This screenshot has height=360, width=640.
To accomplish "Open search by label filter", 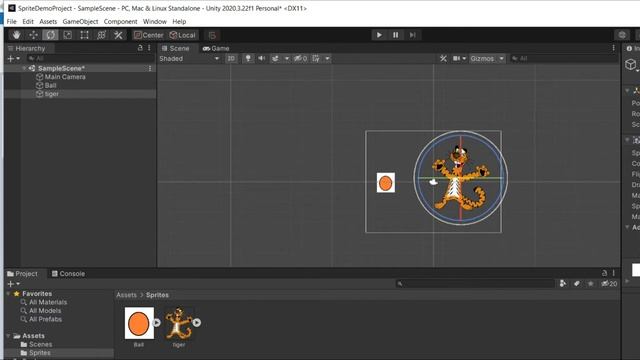I will point(577,283).
